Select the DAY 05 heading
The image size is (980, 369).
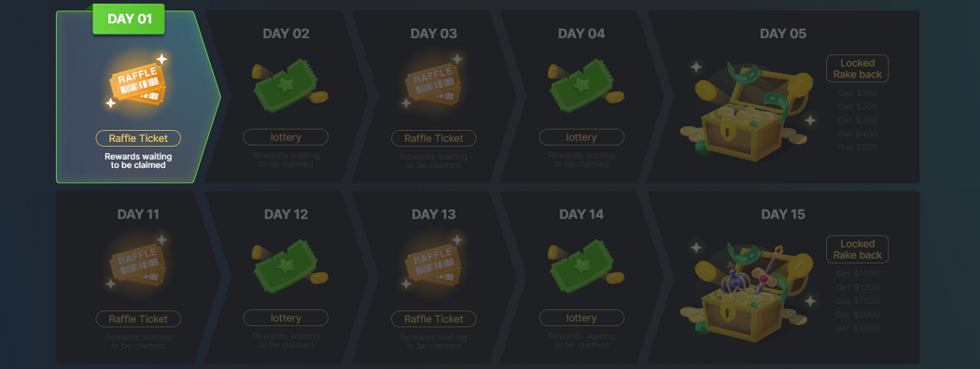pos(783,34)
